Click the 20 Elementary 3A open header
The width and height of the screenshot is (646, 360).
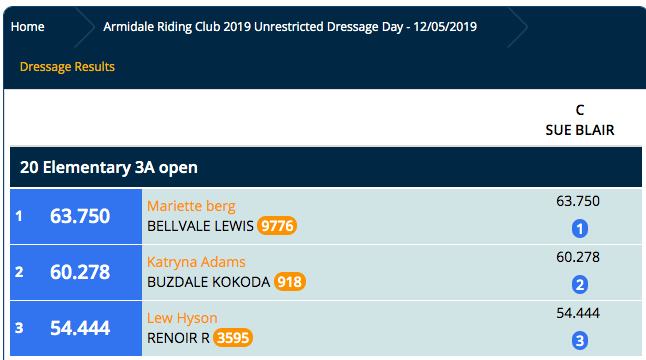click(326, 167)
